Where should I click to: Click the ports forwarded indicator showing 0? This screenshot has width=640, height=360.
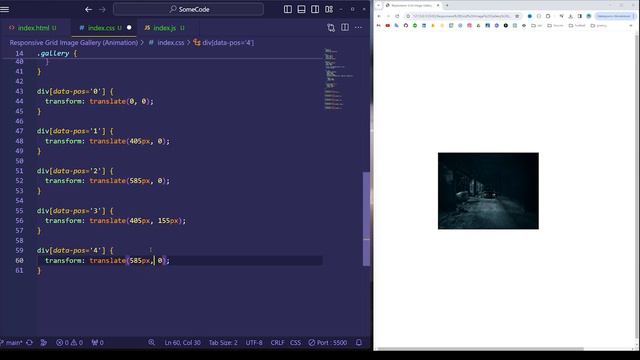pyautogui.click(x=97, y=342)
